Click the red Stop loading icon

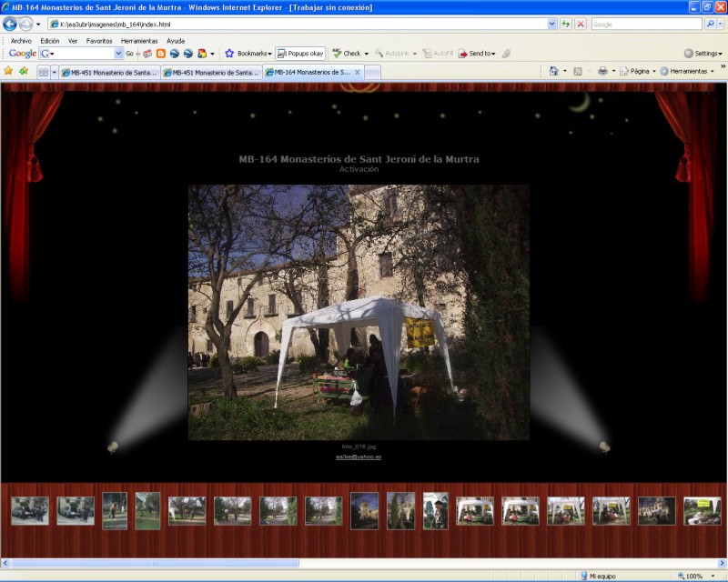pos(581,25)
